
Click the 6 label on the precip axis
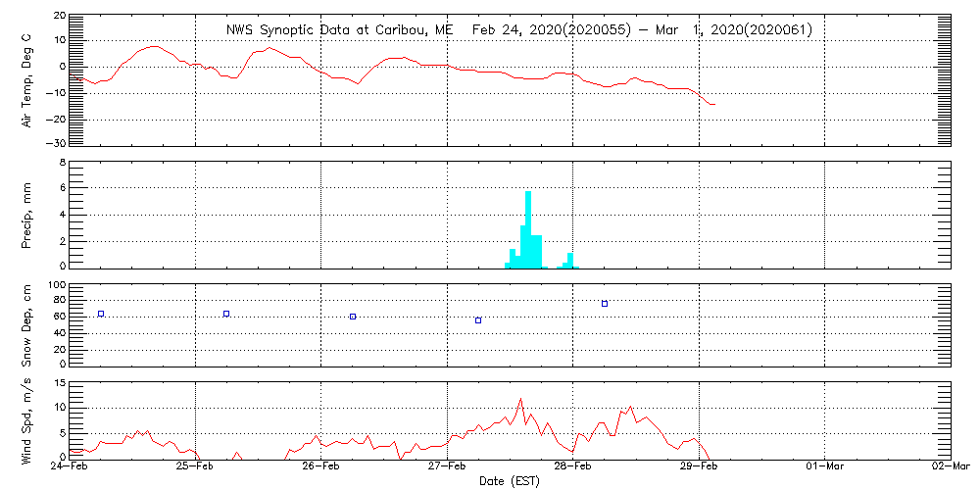[61, 188]
